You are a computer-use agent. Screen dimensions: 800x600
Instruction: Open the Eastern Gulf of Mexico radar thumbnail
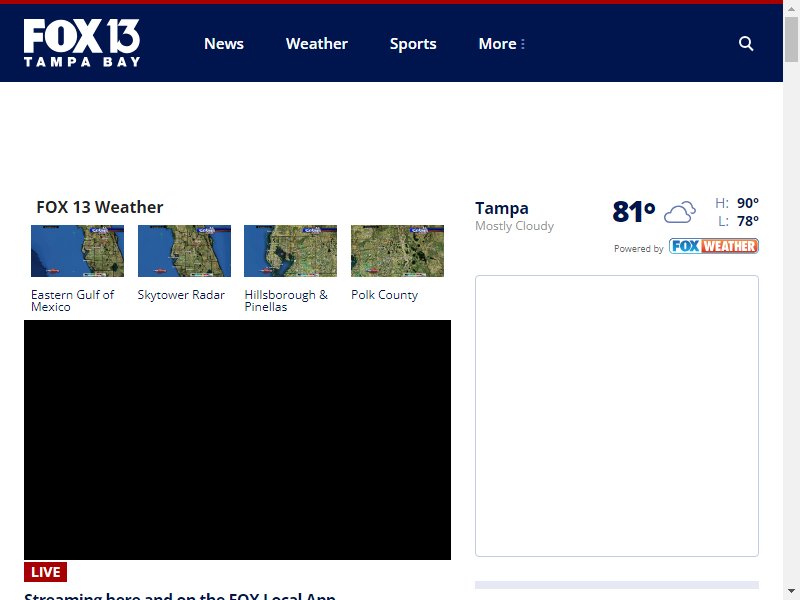click(78, 251)
